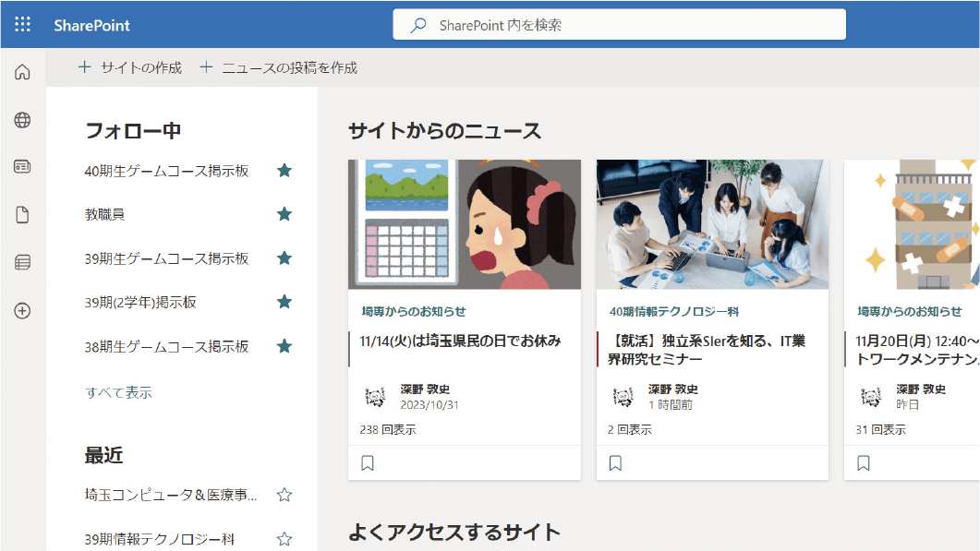This screenshot has width=980, height=551.
Task: Click 31 回表示 view count
Action: (880, 430)
